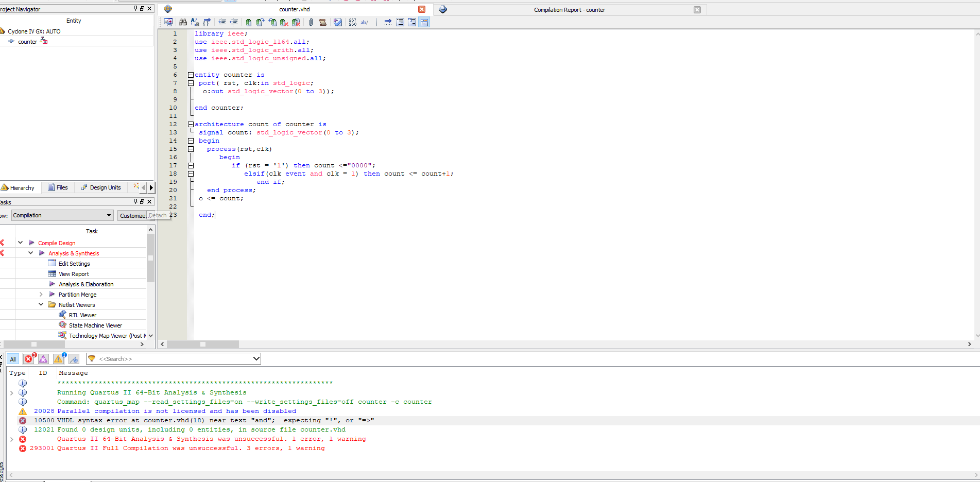Toggle the warning messages filter button
Image resolution: width=980 pixels, height=482 pixels.
pyautogui.click(x=59, y=359)
